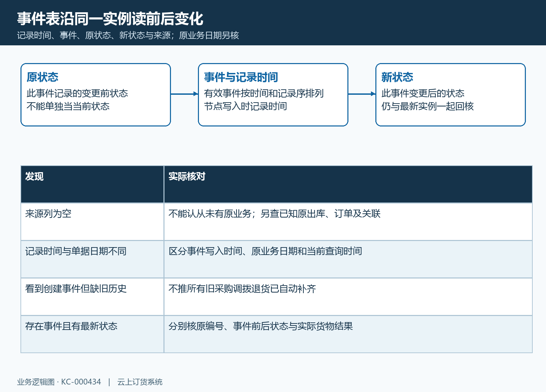Click the 新状态 card heading
The height and width of the screenshot is (392, 546).
point(397,77)
